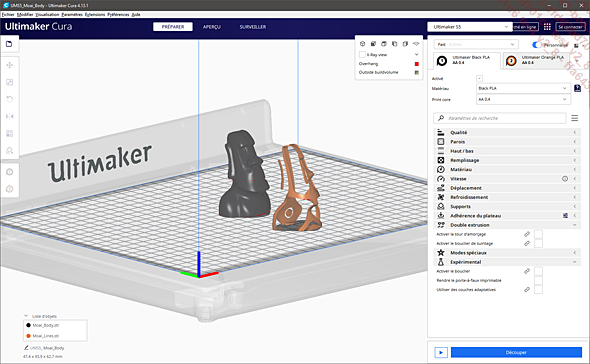Open the Extensions menu
The height and width of the screenshot is (364, 590).
pos(95,14)
